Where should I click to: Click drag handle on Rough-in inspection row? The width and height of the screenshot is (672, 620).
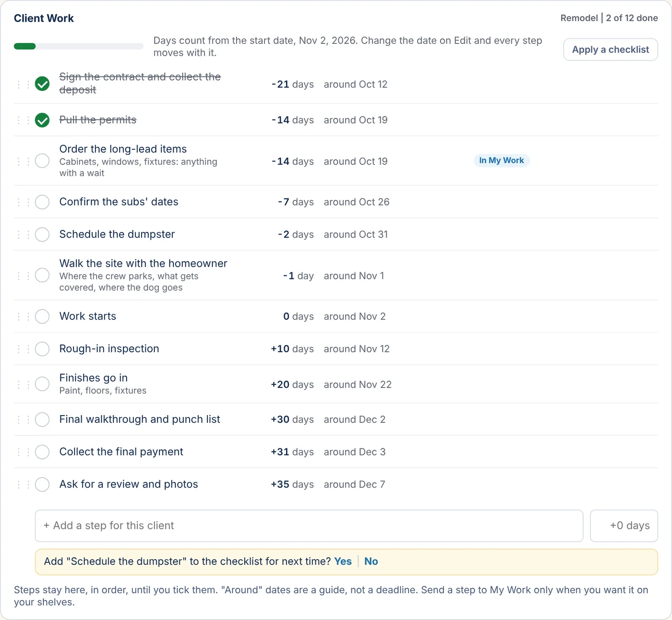coord(24,349)
